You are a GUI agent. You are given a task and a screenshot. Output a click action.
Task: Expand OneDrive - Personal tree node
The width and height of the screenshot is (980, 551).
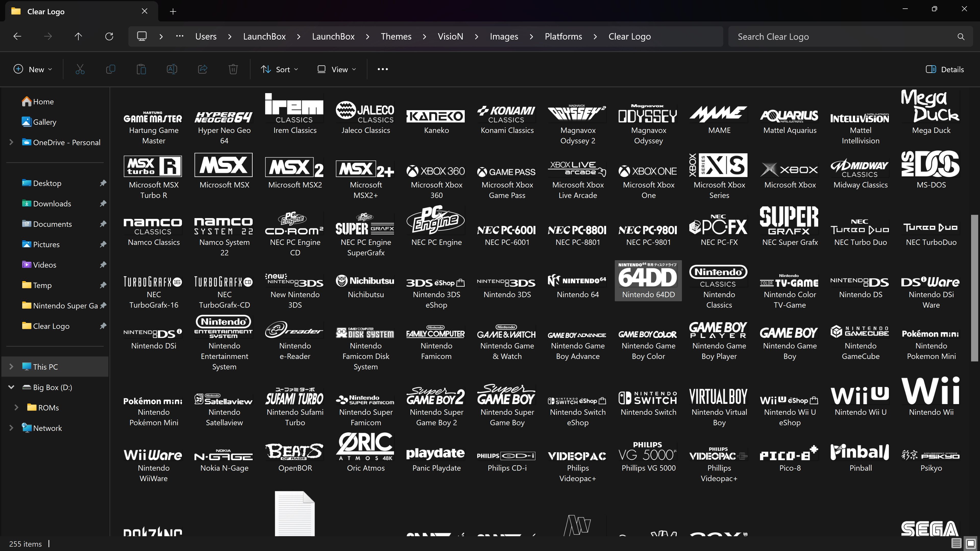(11, 143)
